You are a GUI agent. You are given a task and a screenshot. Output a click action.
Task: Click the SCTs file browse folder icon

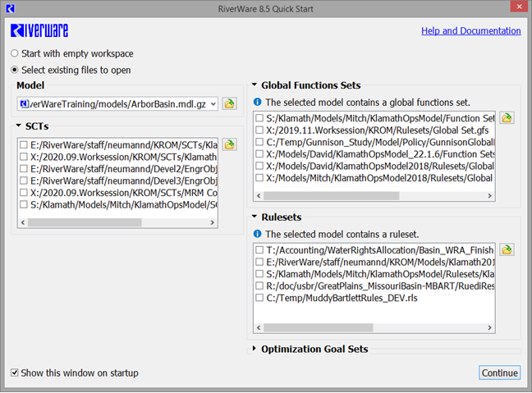229,144
